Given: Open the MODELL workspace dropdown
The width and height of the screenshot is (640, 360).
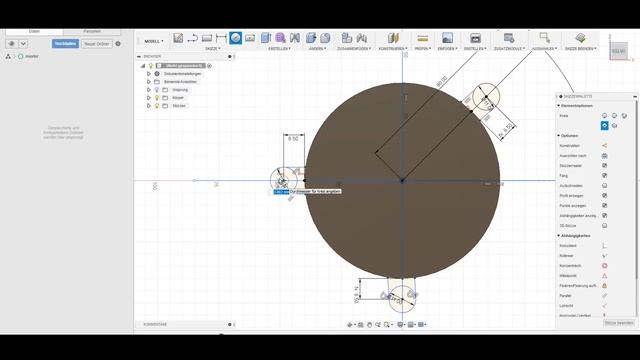Looking at the screenshot, I should (154, 41).
